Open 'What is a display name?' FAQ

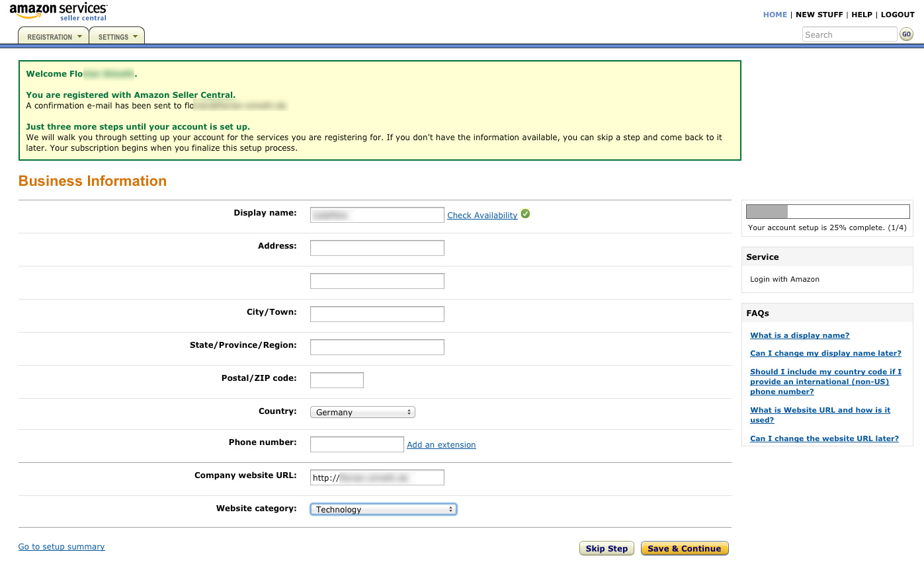tap(800, 335)
